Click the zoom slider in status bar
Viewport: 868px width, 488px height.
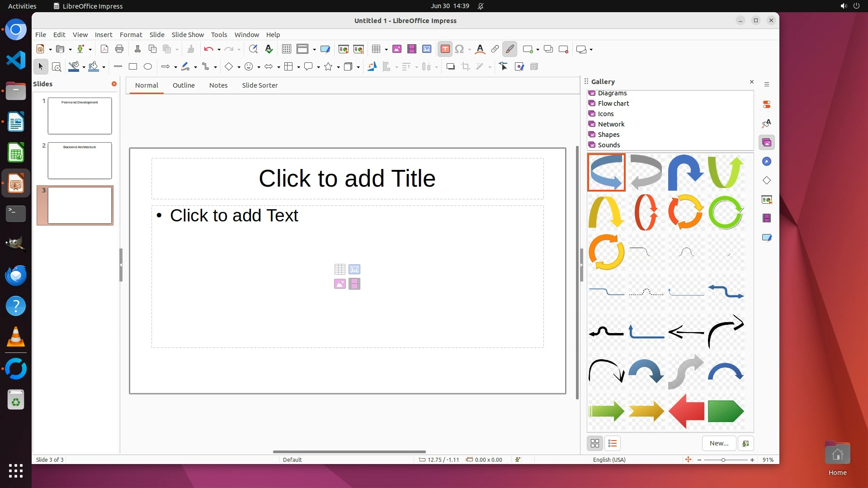pyautogui.click(x=723, y=460)
